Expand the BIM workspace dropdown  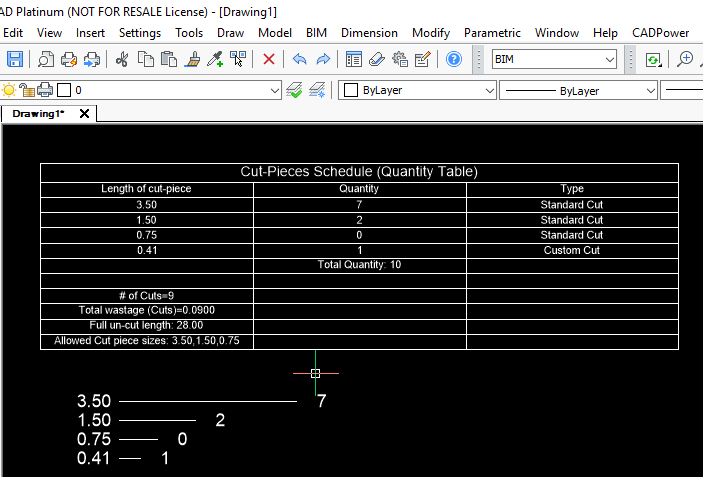(610, 60)
